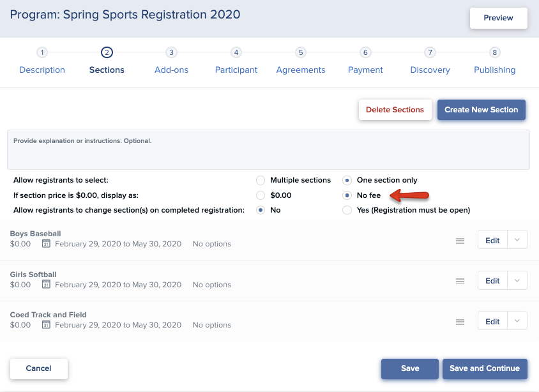Edit the Boys Baseball section

pyautogui.click(x=492, y=240)
